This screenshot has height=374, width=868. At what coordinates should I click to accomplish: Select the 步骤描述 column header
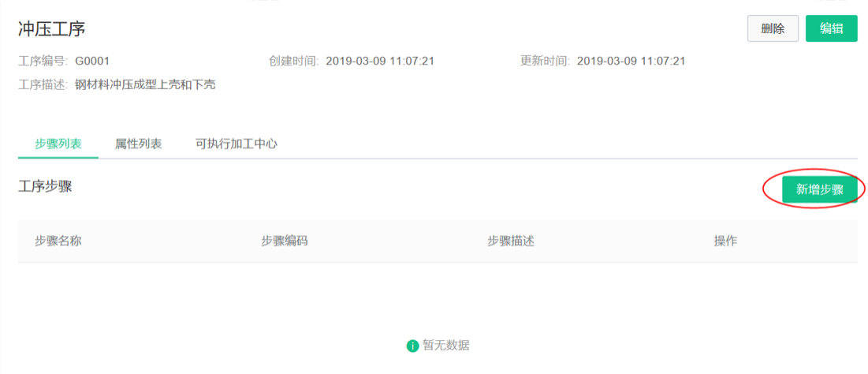tap(511, 241)
